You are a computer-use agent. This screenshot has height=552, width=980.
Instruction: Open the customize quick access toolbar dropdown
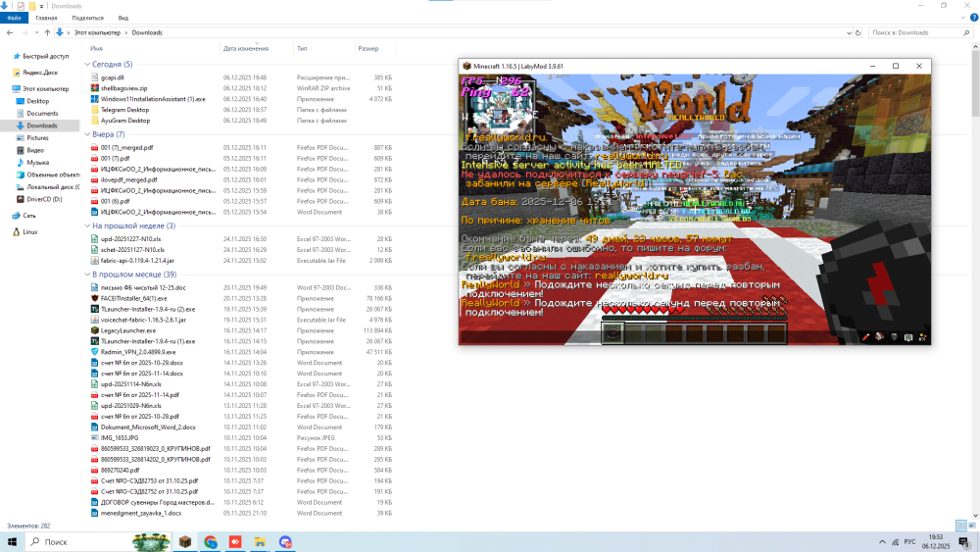pyautogui.click(x=41, y=6)
